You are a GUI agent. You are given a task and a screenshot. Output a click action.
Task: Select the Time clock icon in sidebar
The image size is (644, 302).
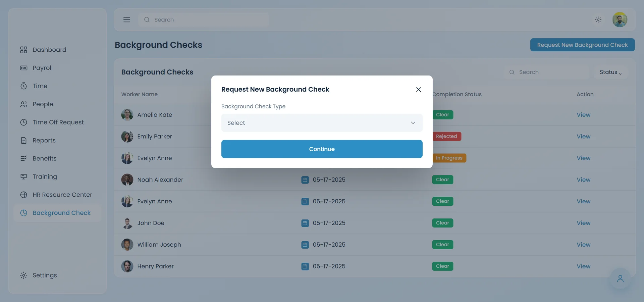coord(23,86)
